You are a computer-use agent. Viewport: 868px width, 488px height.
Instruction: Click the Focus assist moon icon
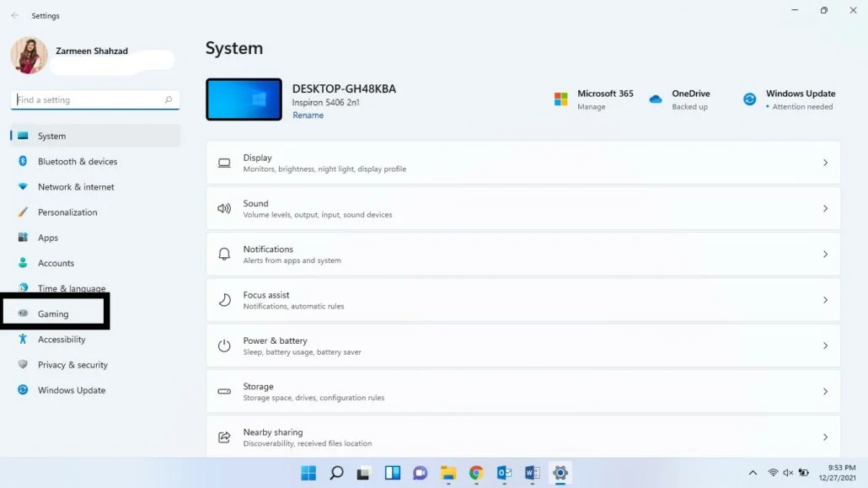click(224, 300)
